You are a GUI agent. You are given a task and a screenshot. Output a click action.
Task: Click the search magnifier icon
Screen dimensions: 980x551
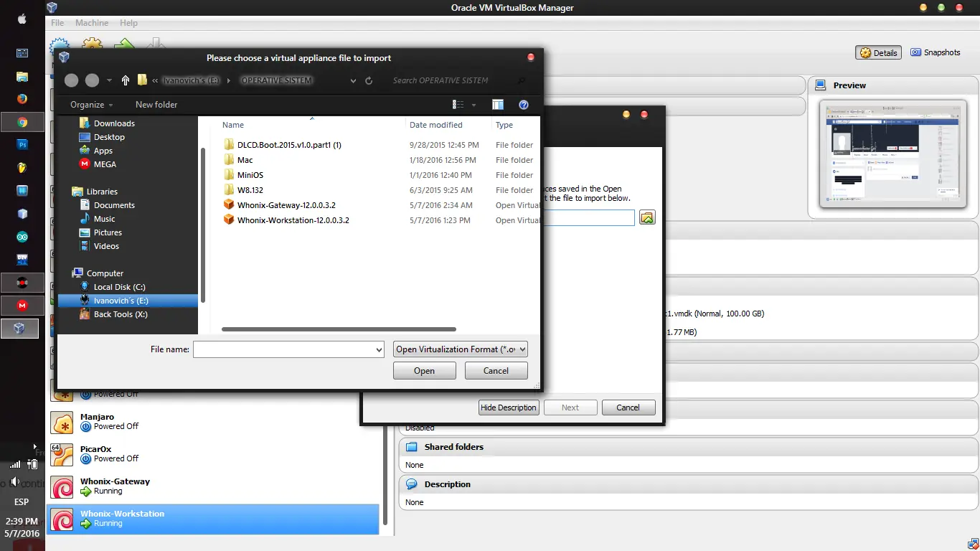click(x=522, y=80)
